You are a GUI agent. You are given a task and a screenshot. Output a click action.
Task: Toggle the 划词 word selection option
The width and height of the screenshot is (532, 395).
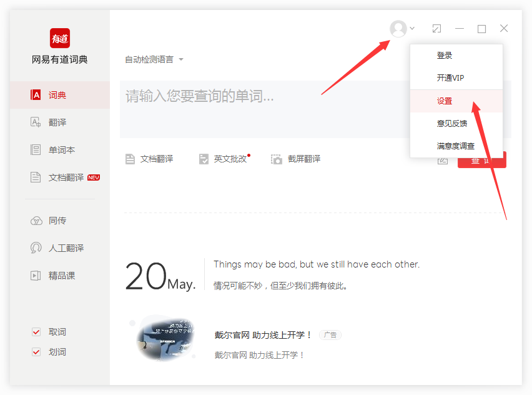point(36,351)
